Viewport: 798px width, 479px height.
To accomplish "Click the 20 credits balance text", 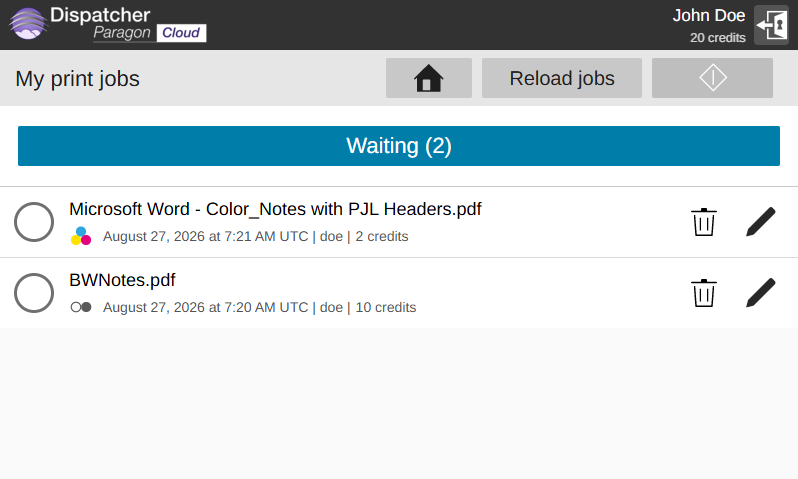I will [718, 38].
